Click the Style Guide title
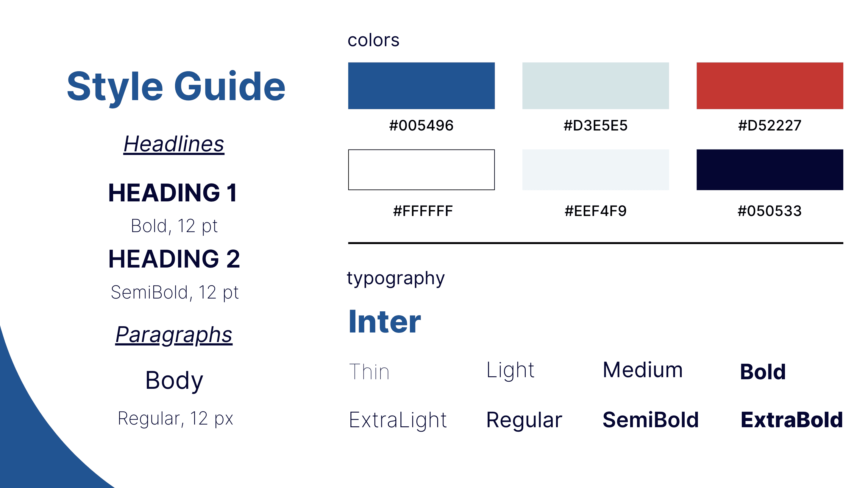The width and height of the screenshot is (868, 488). [176, 87]
